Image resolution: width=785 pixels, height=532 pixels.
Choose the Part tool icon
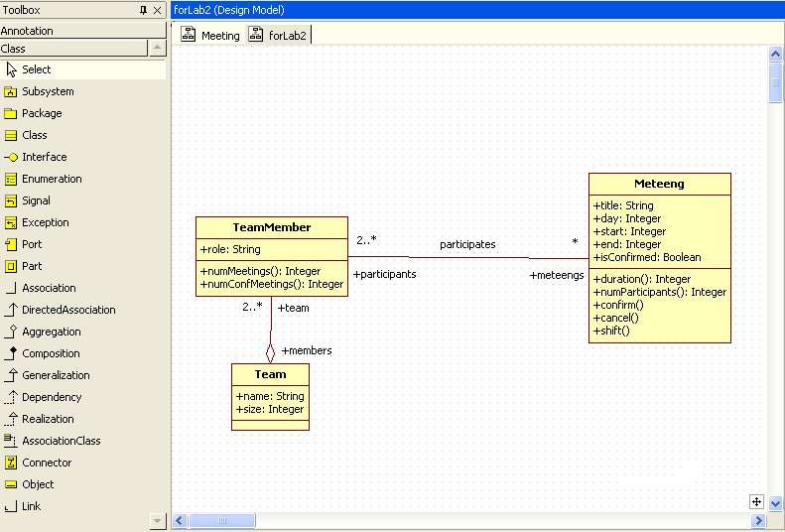click(x=11, y=266)
